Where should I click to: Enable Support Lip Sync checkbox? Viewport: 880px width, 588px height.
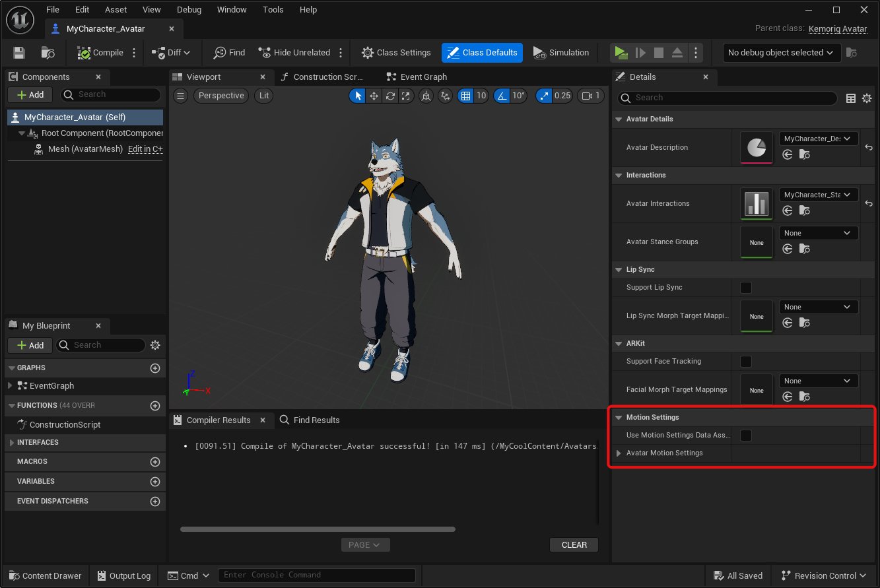pyautogui.click(x=746, y=288)
